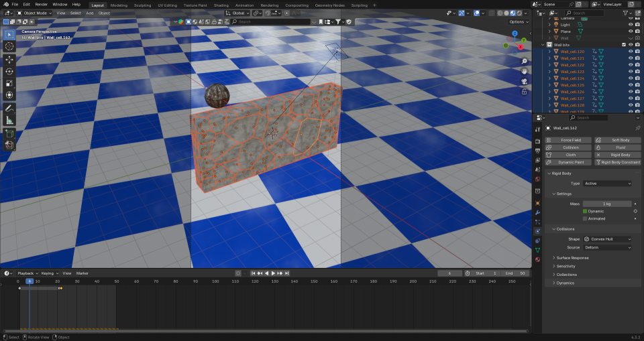
Task: Enable the Animated rigid body checkbox
Action: coord(585,218)
